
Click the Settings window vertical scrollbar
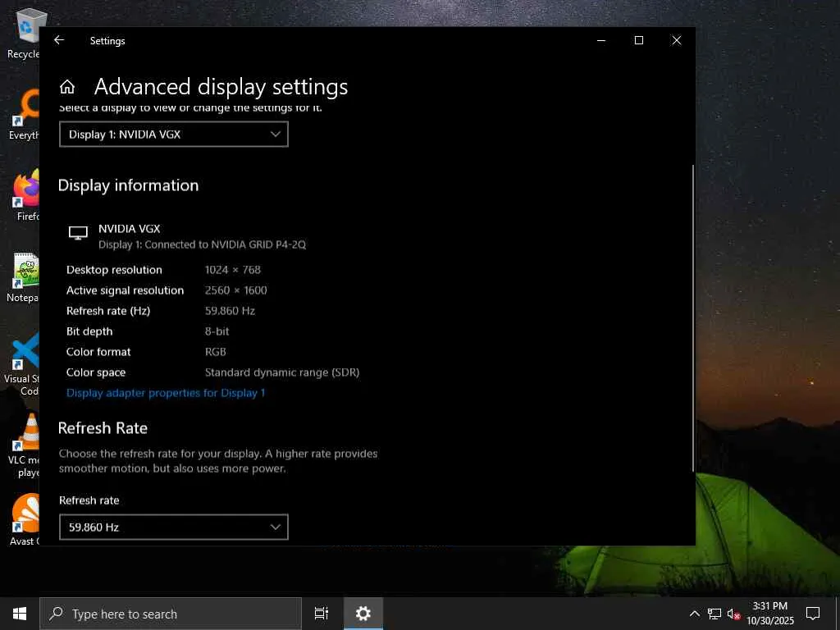693,318
